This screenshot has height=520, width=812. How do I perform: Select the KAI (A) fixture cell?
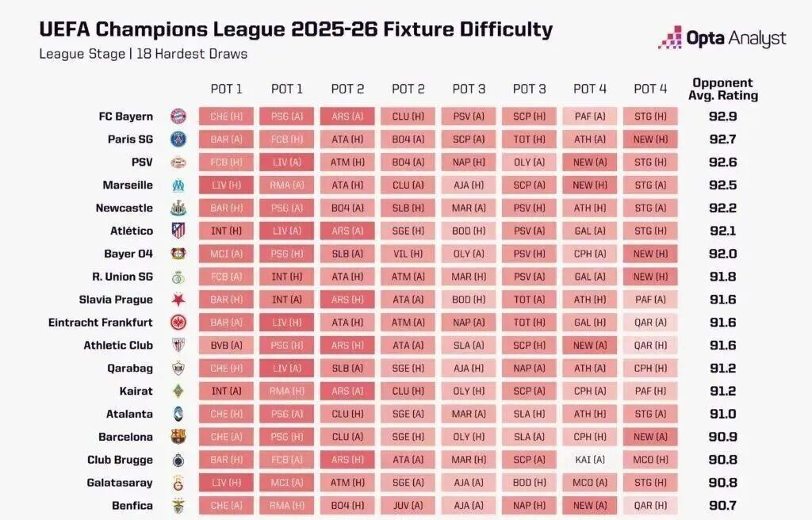pos(589,460)
